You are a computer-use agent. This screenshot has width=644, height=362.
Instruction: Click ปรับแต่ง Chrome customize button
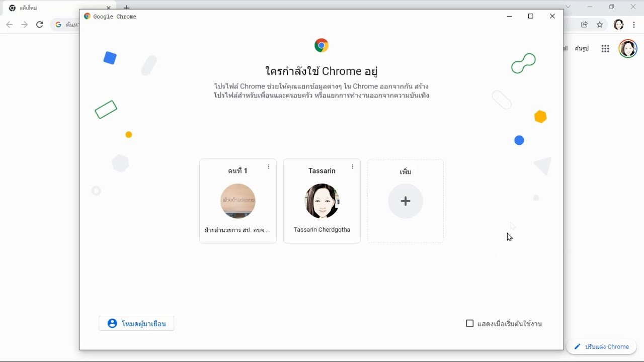(601, 346)
